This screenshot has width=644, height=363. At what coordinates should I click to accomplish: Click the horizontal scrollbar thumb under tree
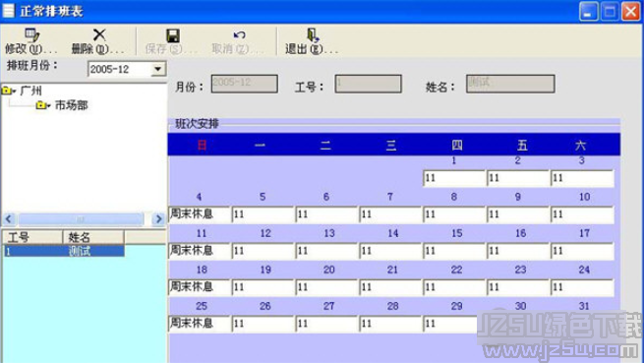81,219
